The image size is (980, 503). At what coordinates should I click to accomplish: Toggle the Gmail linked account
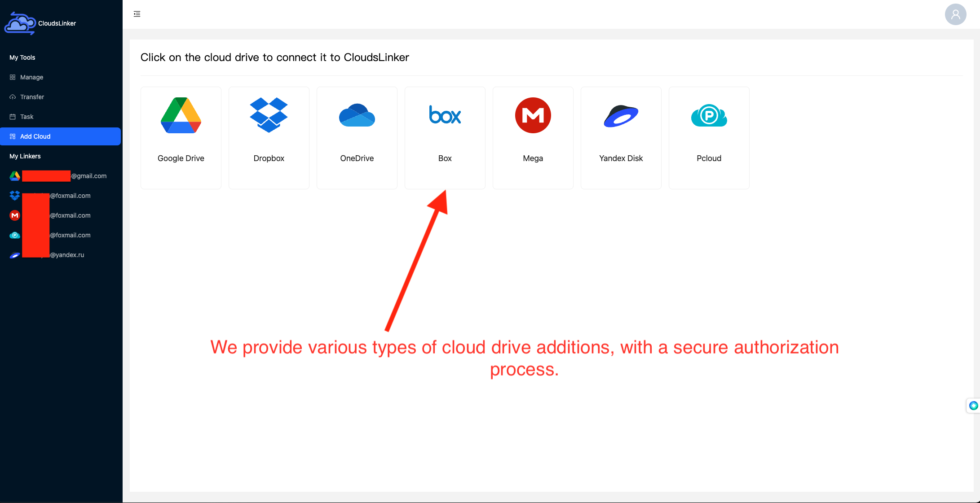61,176
